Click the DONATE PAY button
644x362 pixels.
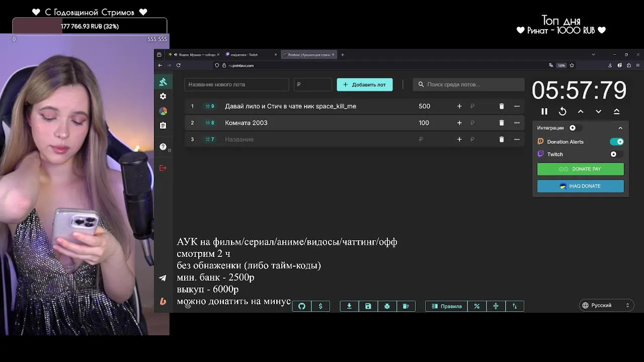(581, 169)
